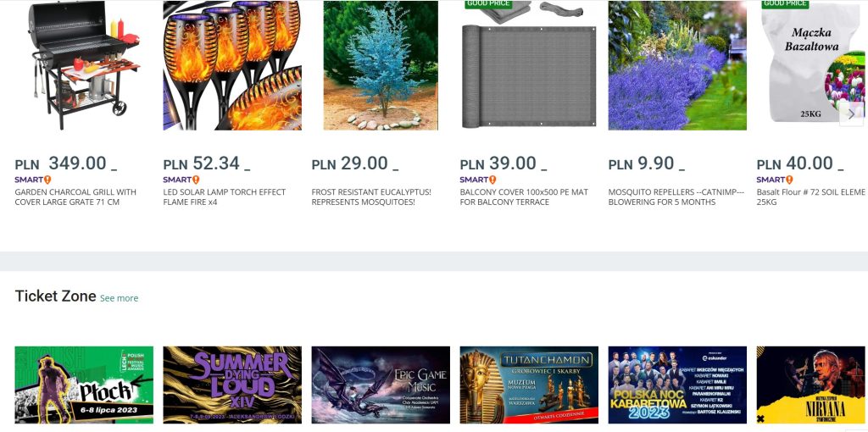Open the Płock Polish Music Awards ticket banner
This screenshot has height=432, width=868.
click(x=84, y=385)
